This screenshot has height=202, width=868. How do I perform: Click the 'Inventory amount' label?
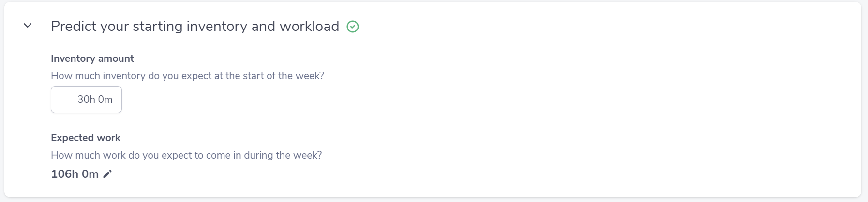pos(92,58)
